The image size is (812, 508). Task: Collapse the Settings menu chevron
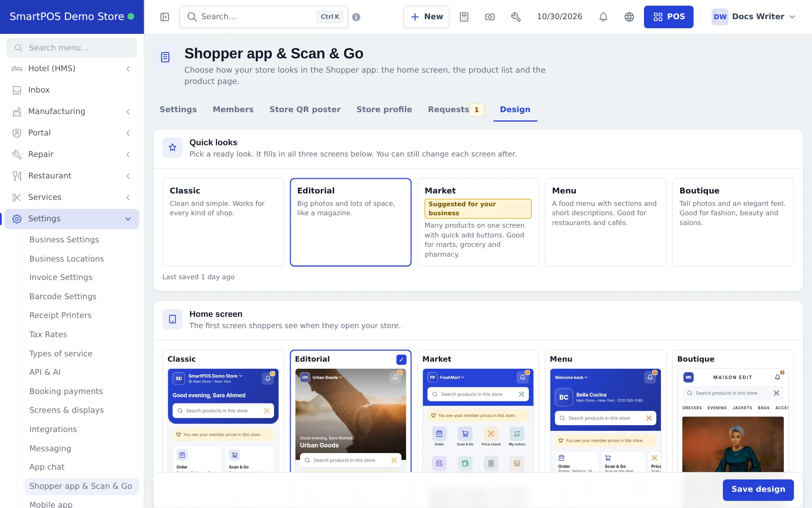coord(128,219)
